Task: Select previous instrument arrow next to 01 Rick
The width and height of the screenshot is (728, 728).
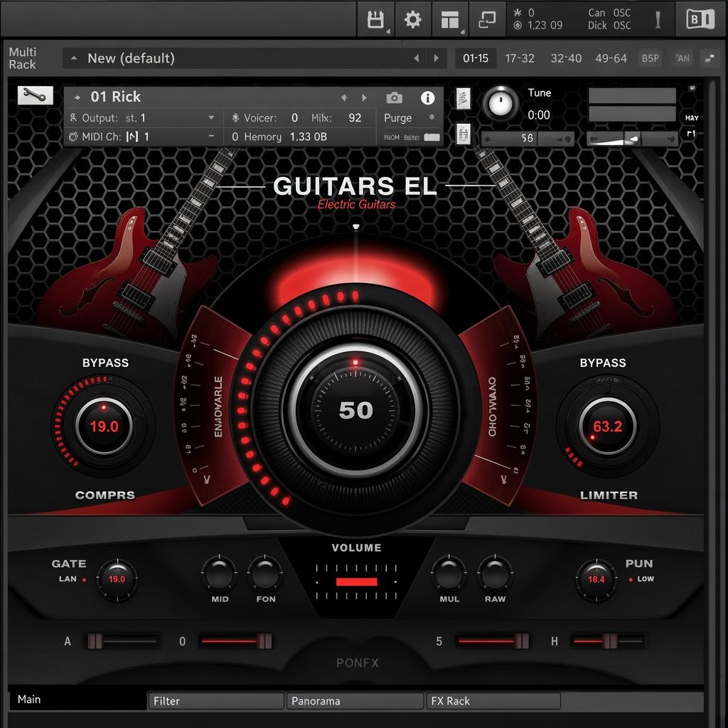Action: 344,97
